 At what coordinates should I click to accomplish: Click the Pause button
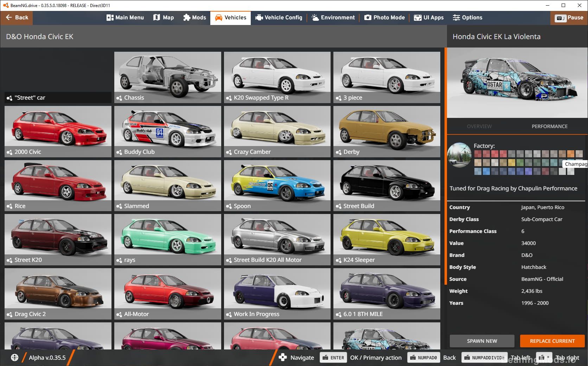pyautogui.click(x=569, y=18)
